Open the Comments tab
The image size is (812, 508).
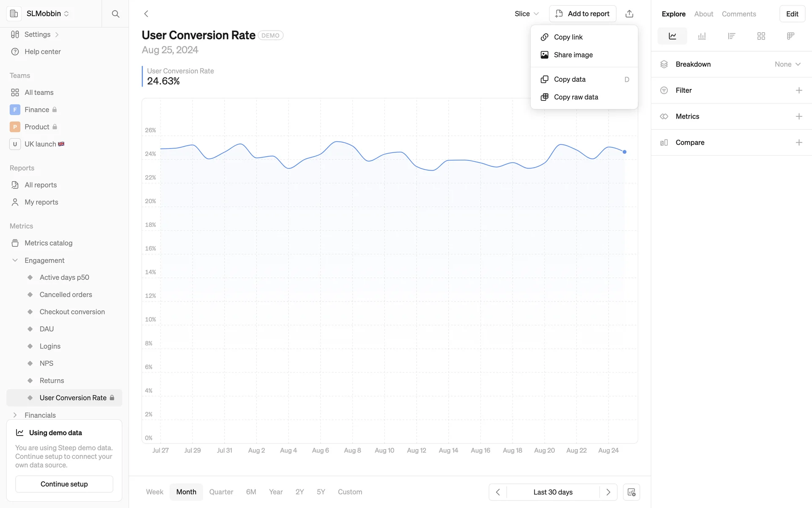coord(738,14)
